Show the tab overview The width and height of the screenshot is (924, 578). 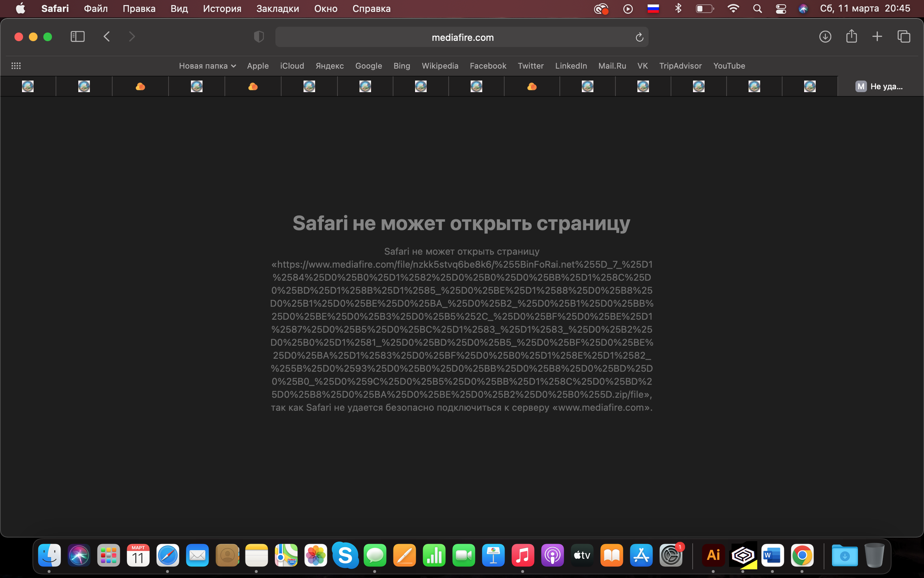904,37
